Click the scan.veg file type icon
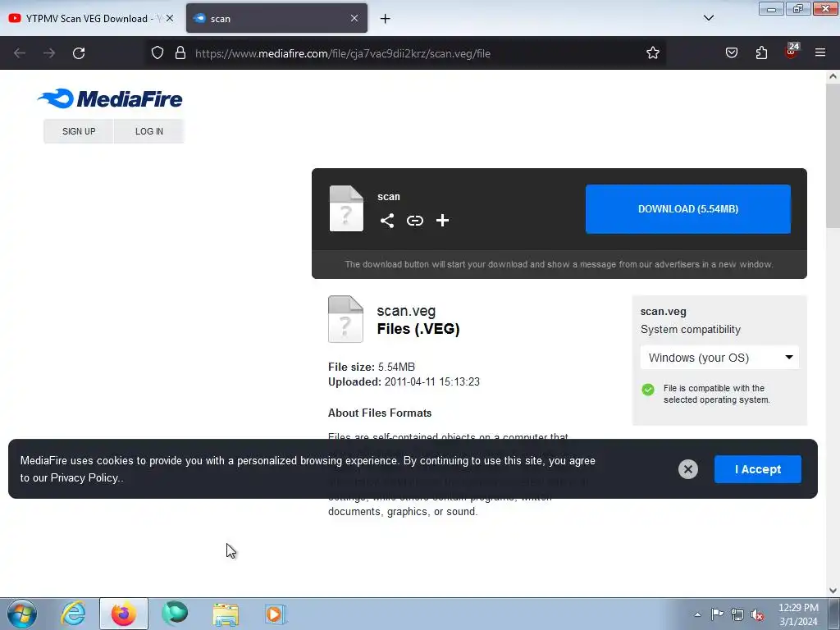The width and height of the screenshot is (840, 630). (345, 319)
